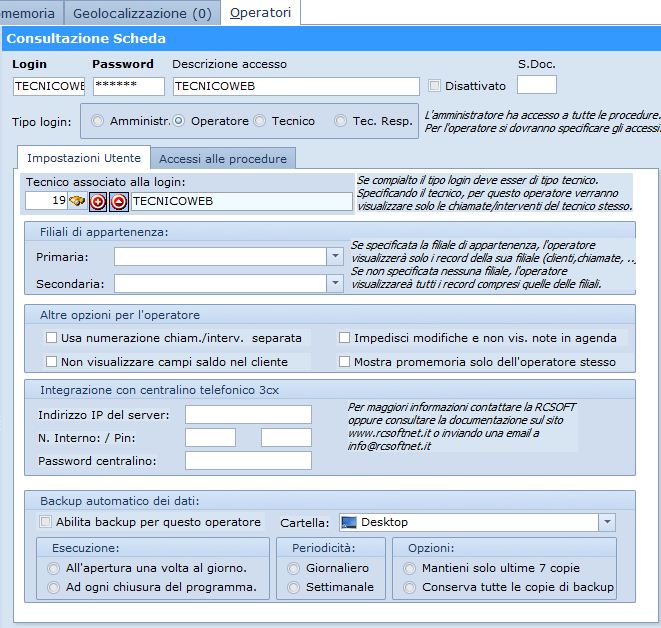
Task: Enable Non visualizzare campi saldo nel cliente
Action: [x=51, y=362]
